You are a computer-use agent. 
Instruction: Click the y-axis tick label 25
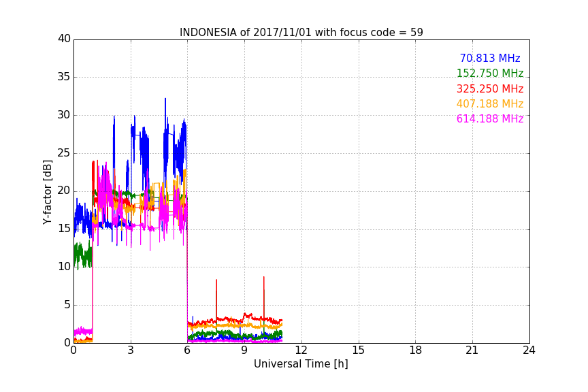(x=64, y=152)
